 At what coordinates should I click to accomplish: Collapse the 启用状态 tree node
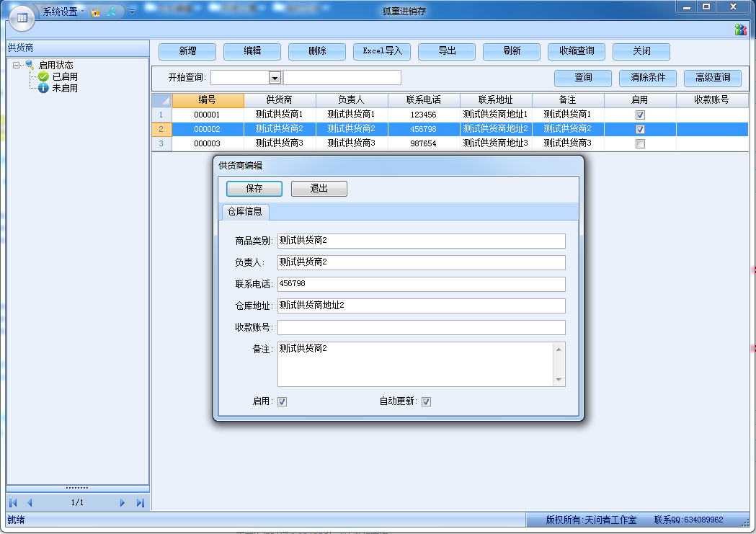click(17, 65)
